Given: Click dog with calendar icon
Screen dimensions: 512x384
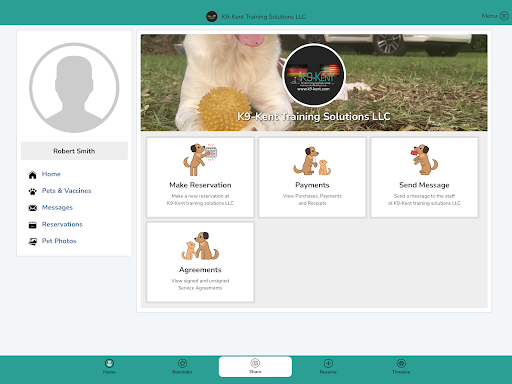Looking at the screenshot, I should pos(200,159).
